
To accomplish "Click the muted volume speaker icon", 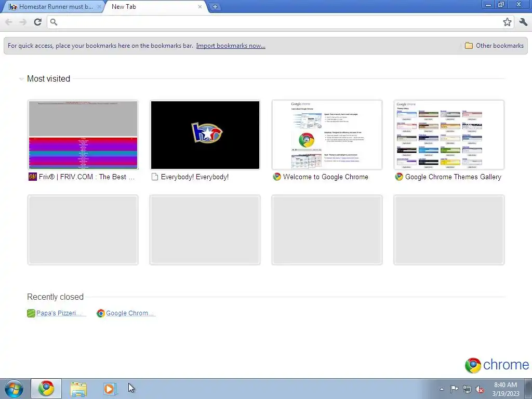I will coord(480,389).
